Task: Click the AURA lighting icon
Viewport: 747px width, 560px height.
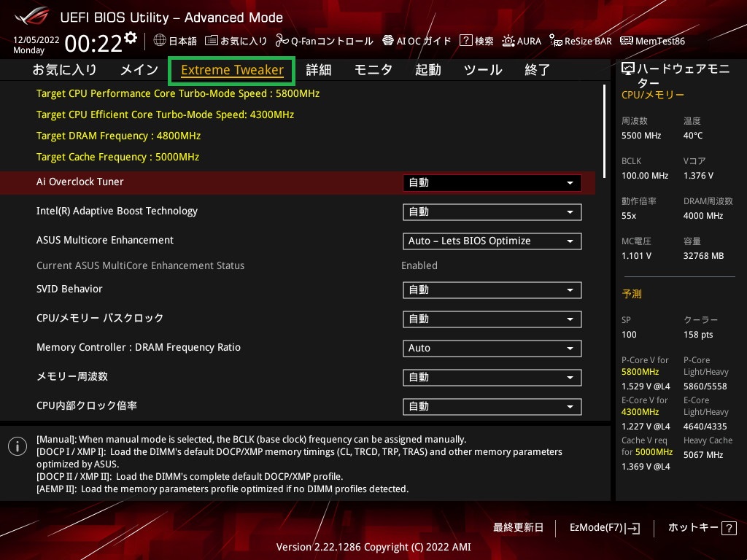Action: click(x=508, y=41)
